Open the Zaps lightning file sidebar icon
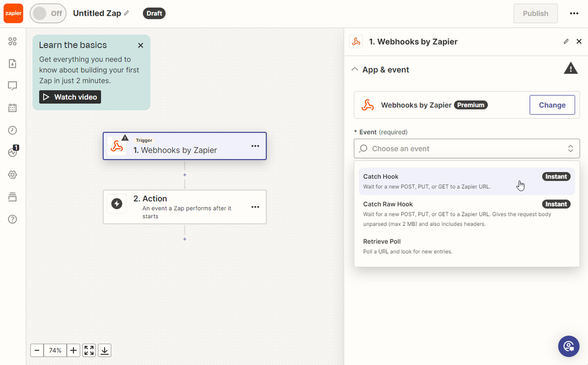Viewport: 588px width, 365px height. tap(12, 63)
